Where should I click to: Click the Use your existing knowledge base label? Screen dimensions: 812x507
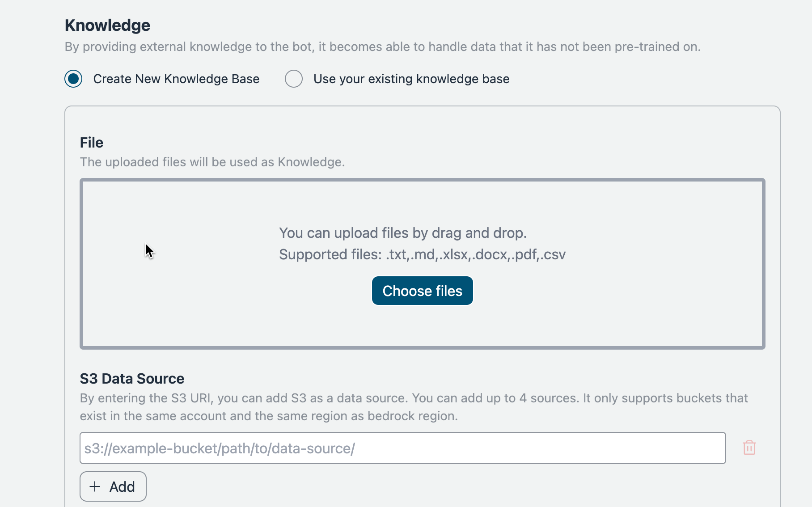pyautogui.click(x=411, y=79)
